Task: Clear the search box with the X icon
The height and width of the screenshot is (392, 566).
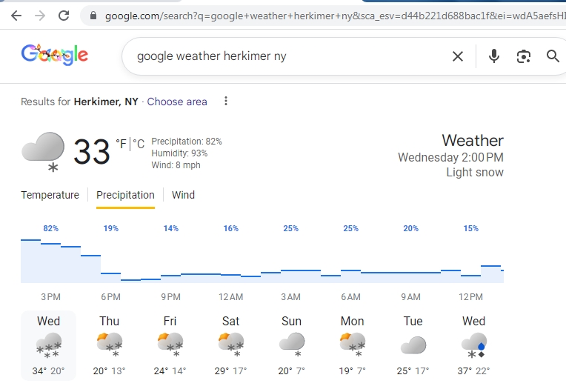Action: click(458, 56)
